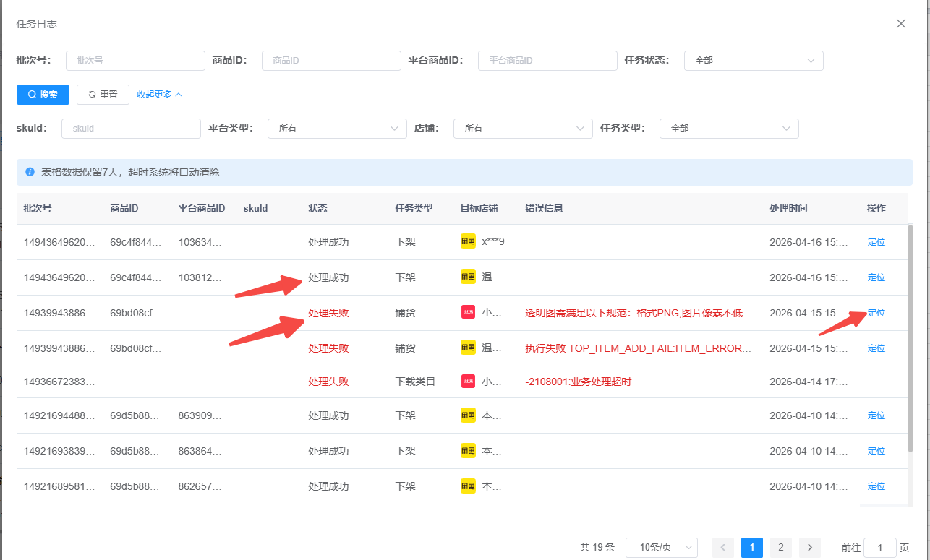Click the 状态 column header
This screenshot has width=930, height=560.
tap(318, 208)
